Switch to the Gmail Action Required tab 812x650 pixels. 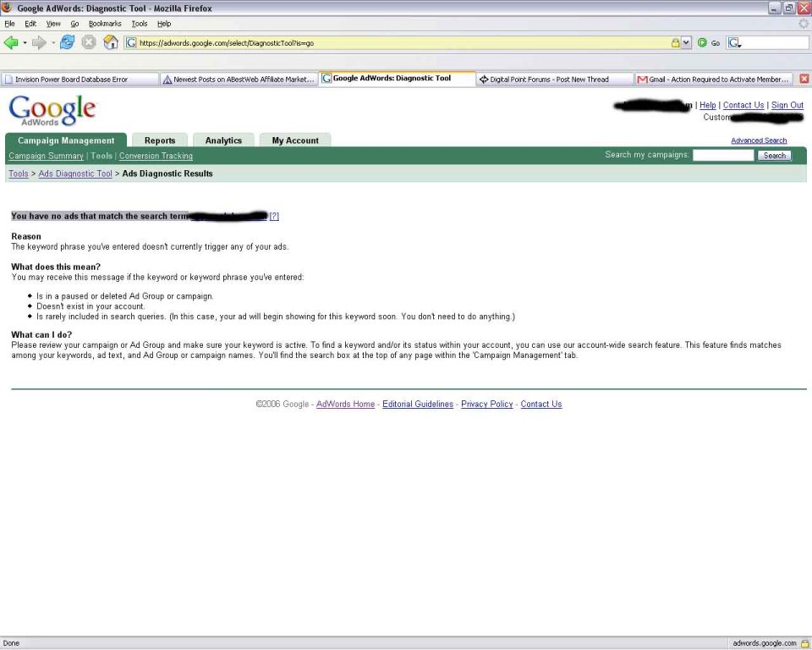(x=713, y=80)
